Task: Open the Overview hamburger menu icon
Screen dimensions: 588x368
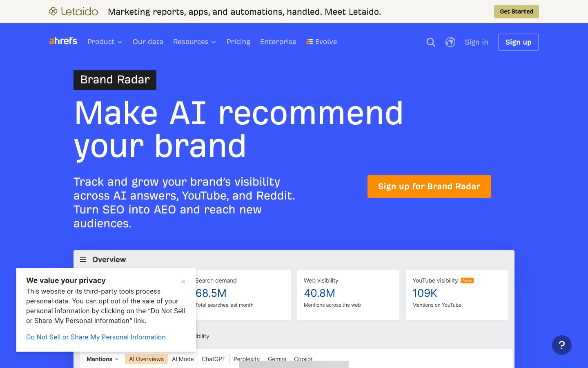Action: (x=83, y=259)
